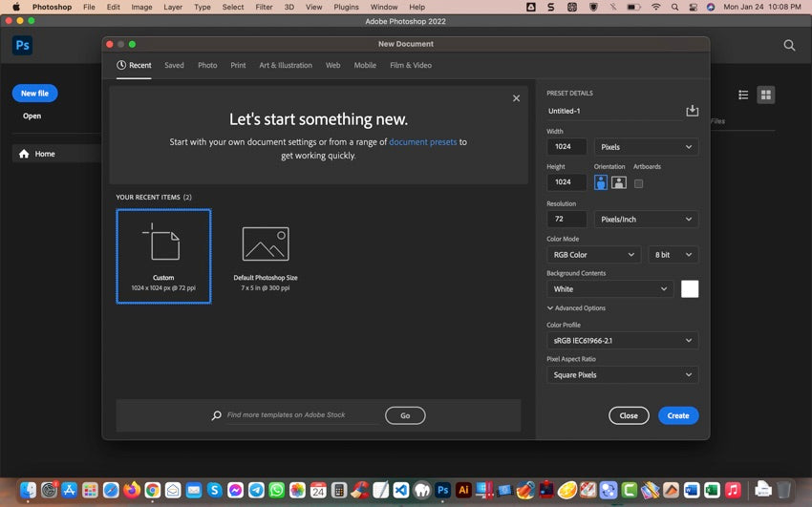This screenshot has width=812, height=507.
Task: Open the bit depth dropdown (8 bit)
Action: point(673,255)
